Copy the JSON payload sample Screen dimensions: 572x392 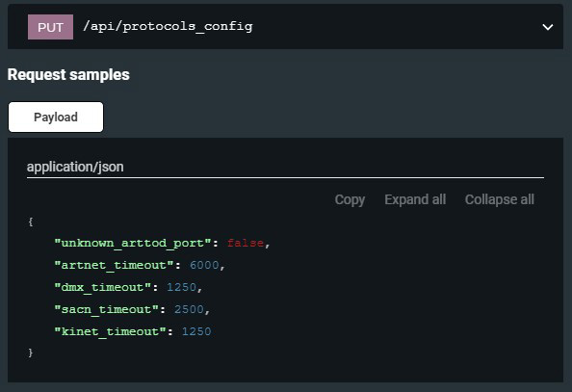350,199
